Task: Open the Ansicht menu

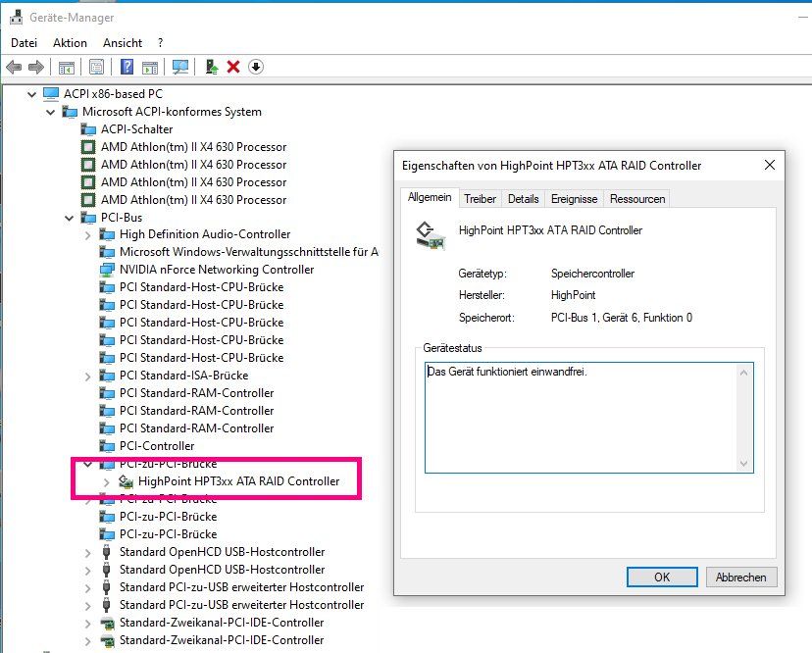Action: pyautogui.click(x=123, y=43)
